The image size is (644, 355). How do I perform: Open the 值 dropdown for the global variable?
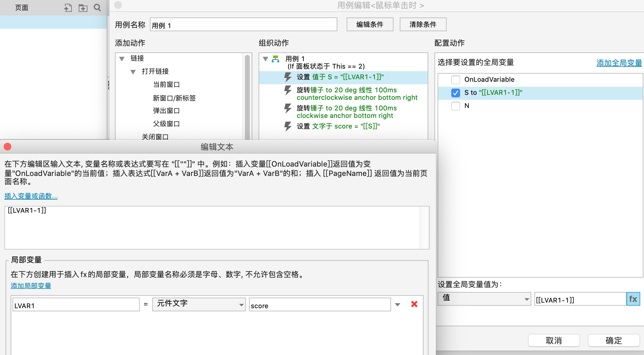coord(484,299)
